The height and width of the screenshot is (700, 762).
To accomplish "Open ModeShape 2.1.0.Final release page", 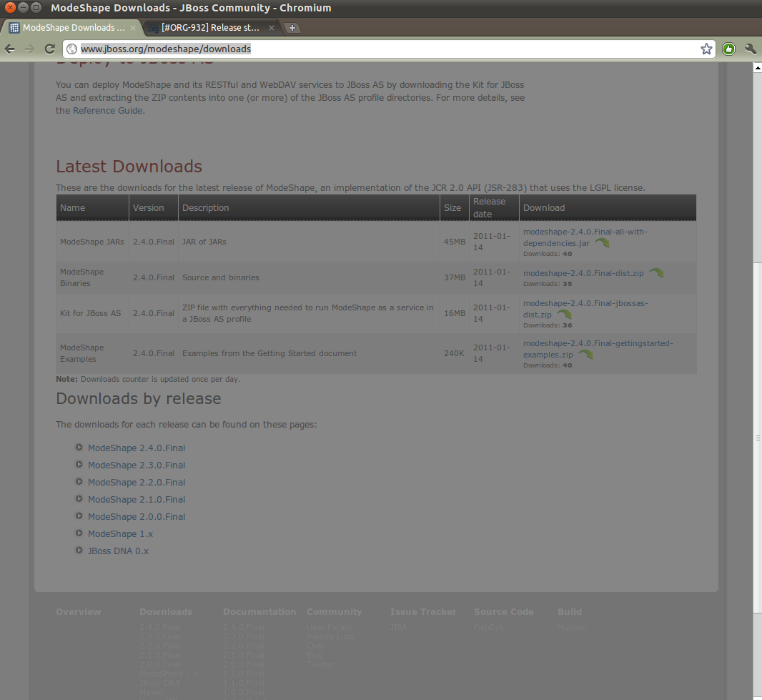I will click(x=137, y=499).
